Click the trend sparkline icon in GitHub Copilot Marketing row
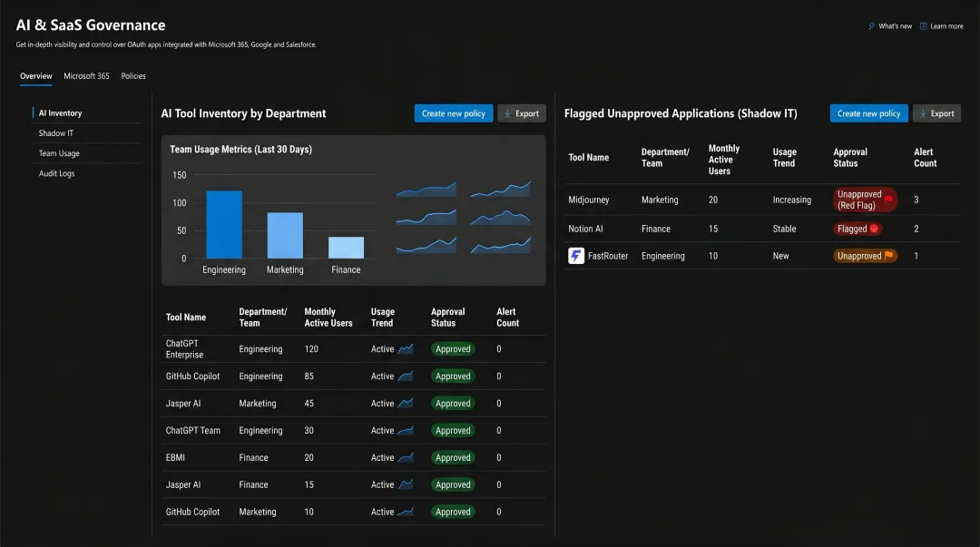This screenshot has width=980, height=547. tap(406, 512)
